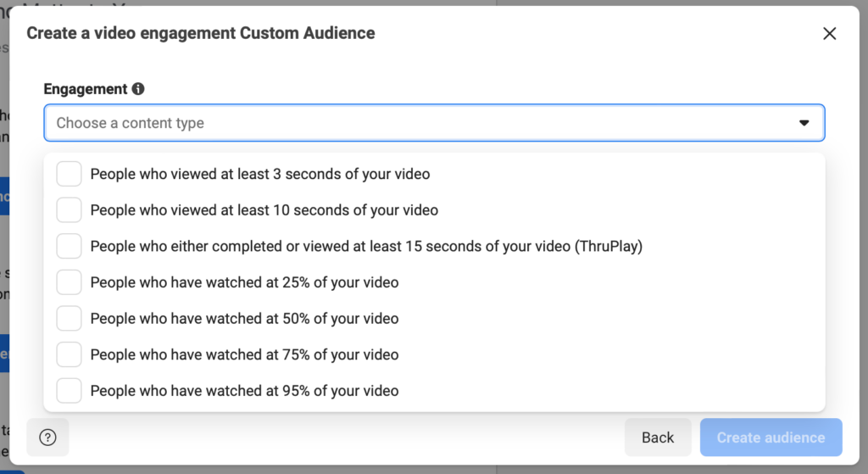Enable the watched 50% checkbox
The image size is (868, 474).
[69, 319]
